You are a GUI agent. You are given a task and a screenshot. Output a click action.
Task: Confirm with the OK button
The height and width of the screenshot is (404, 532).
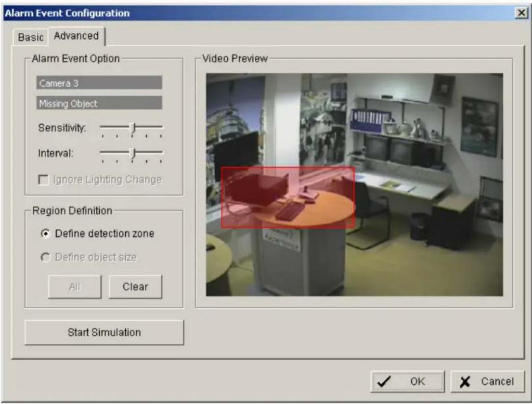coord(407,381)
